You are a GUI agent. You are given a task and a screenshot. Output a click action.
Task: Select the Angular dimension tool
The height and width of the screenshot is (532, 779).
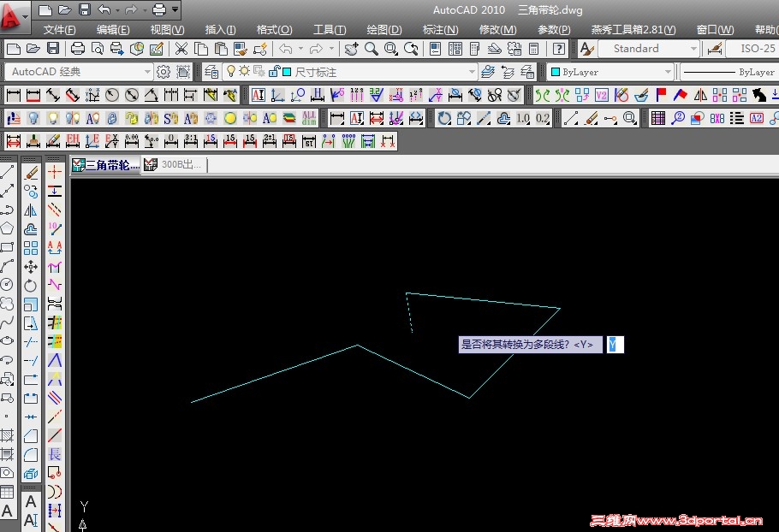tap(151, 95)
